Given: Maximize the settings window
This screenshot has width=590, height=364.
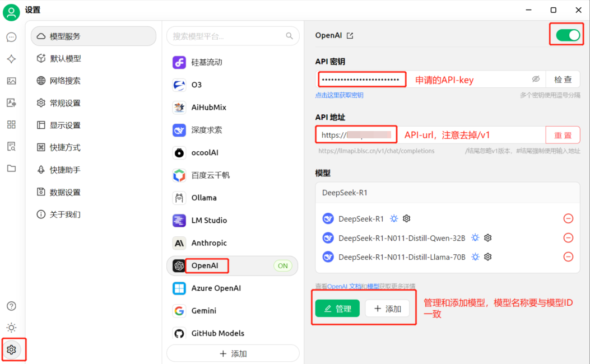Looking at the screenshot, I should click(x=553, y=10).
